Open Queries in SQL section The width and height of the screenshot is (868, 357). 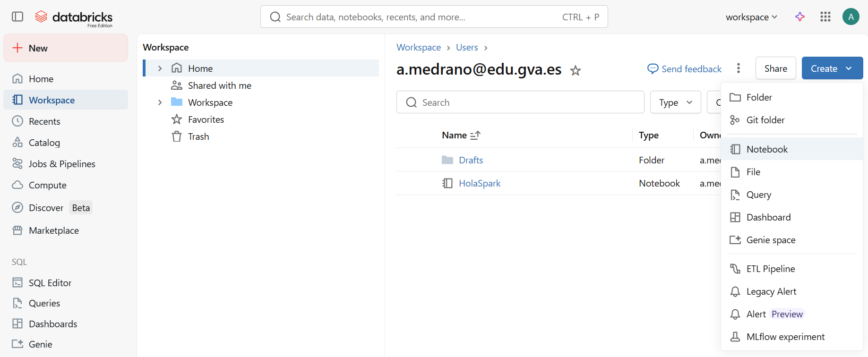point(66,303)
